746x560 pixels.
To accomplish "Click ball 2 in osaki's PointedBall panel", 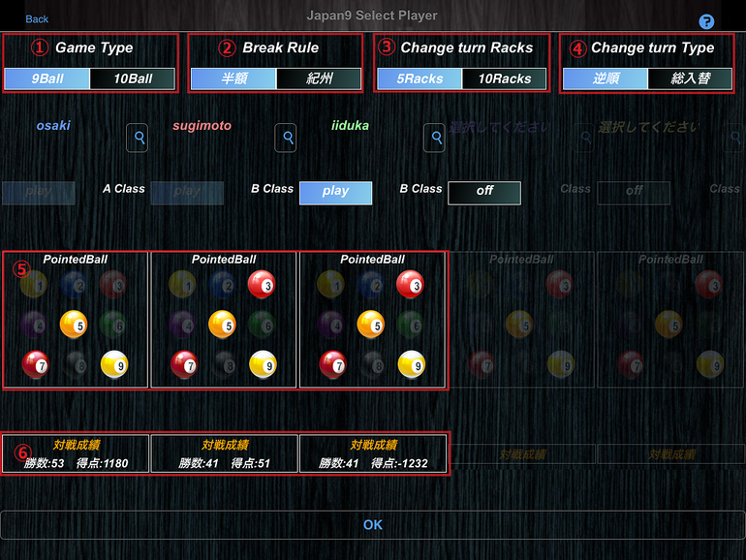I will tap(74, 285).
